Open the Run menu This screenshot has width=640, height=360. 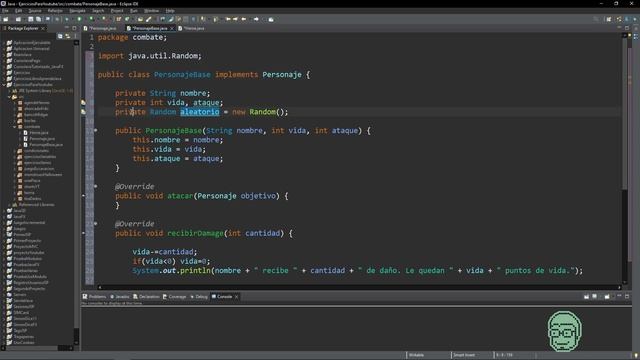click(x=133, y=11)
